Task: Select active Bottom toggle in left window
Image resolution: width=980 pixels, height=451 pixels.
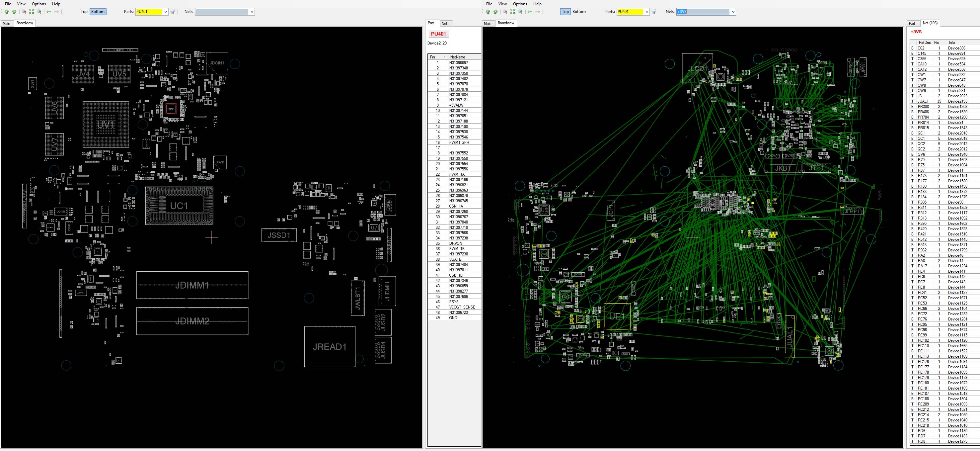Action: click(98, 12)
